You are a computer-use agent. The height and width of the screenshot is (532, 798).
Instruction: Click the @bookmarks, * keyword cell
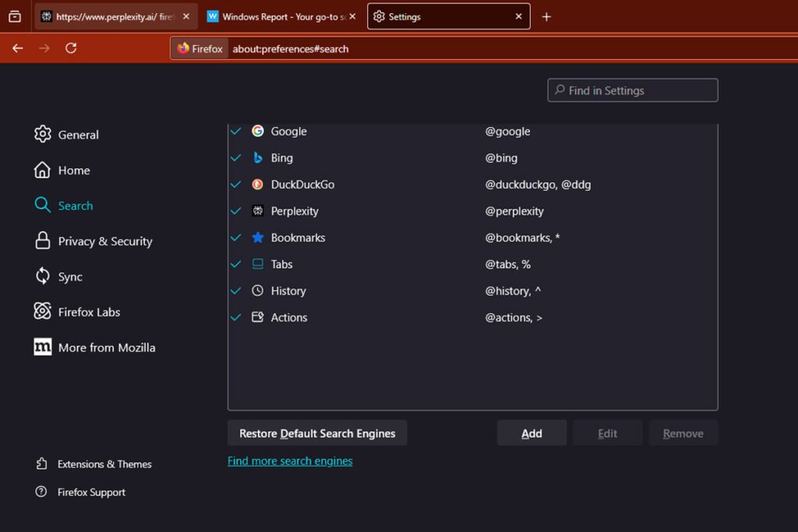point(522,238)
